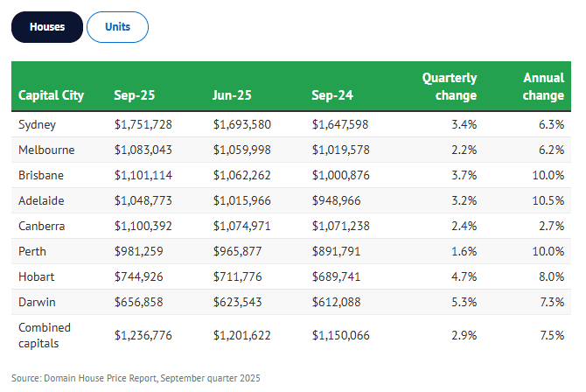Screen dimensions: 586x392
Task: Select the Sydney row label
Action: (38, 124)
